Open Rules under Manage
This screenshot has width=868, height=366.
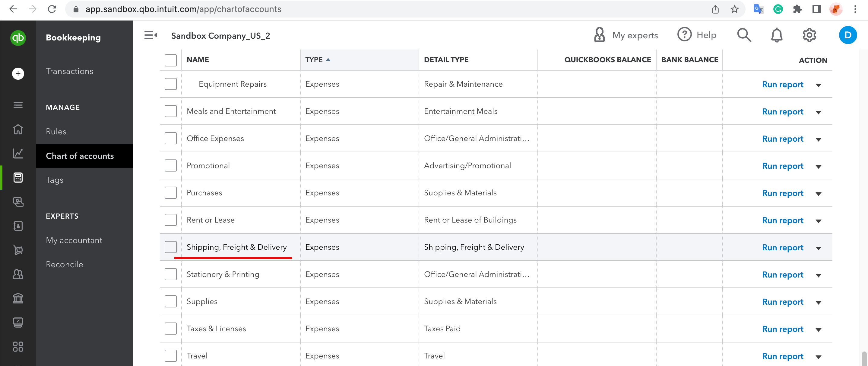click(56, 132)
